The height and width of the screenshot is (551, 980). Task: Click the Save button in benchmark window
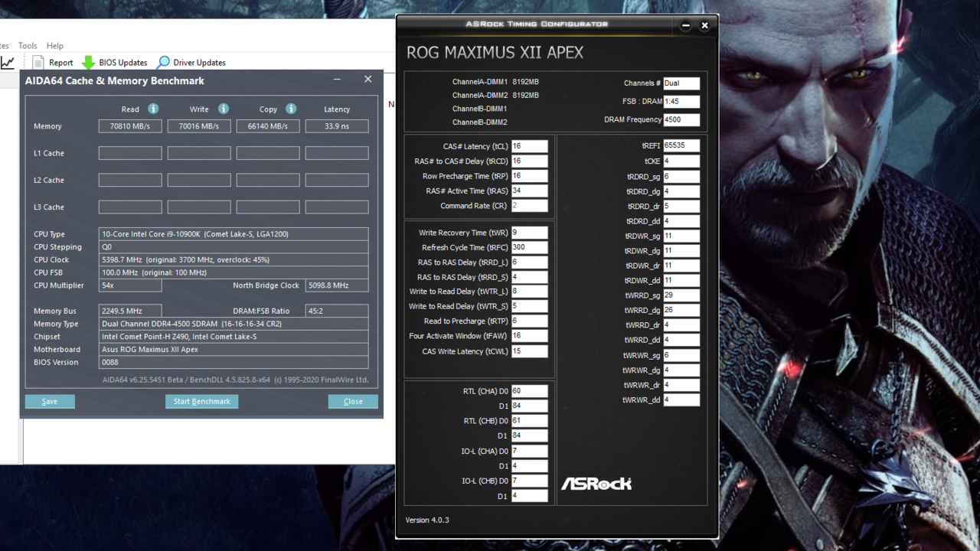click(50, 401)
